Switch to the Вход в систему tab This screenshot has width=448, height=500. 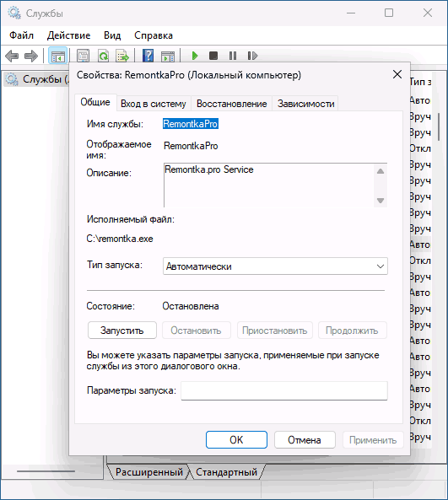tap(154, 104)
